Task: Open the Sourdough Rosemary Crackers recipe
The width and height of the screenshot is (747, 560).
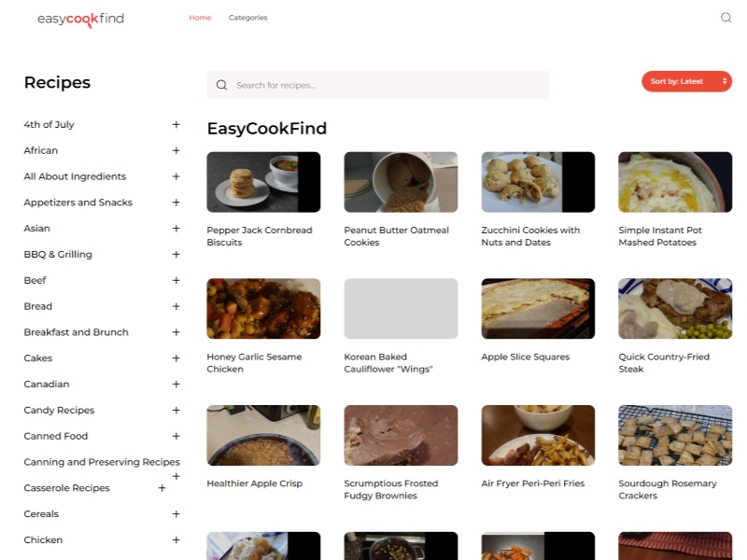Action: tap(666, 489)
